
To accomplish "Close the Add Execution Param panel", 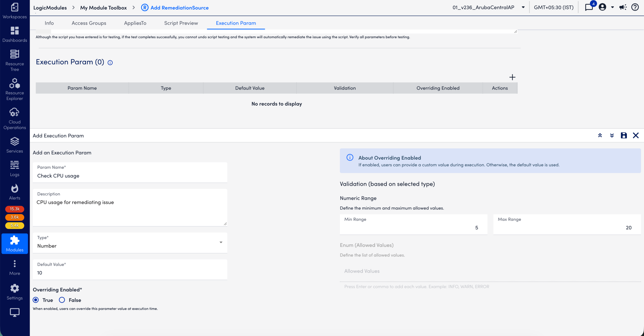I will coord(636,135).
